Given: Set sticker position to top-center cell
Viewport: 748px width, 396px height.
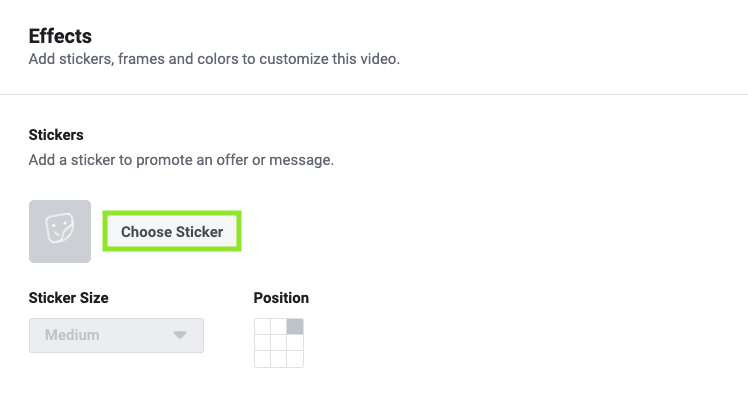Looking at the screenshot, I should click(x=279, y=327).
